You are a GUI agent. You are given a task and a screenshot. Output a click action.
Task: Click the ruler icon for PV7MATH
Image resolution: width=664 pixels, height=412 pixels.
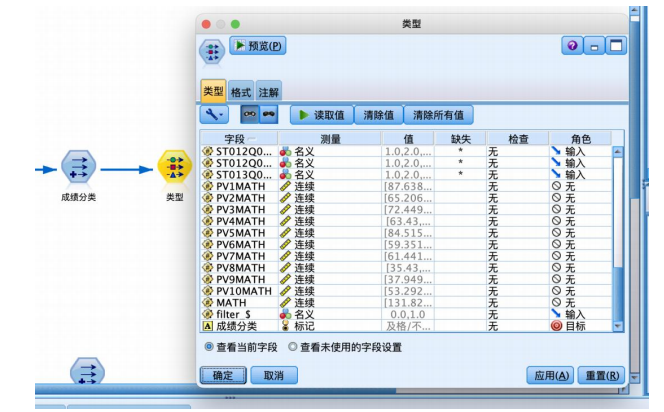coord(285,256)
